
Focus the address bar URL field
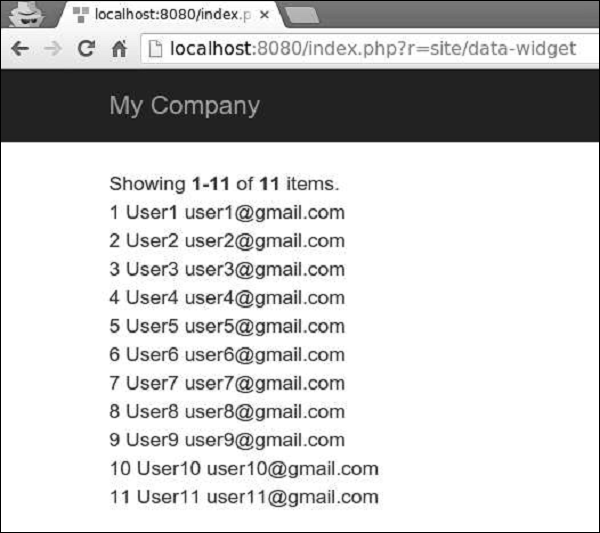pos(370,48)
